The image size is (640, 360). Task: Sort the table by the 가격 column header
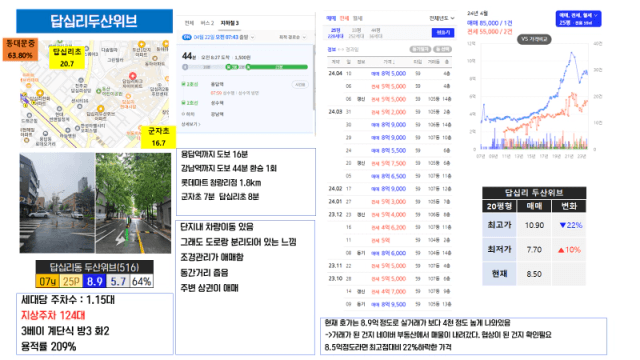point(388,62)
